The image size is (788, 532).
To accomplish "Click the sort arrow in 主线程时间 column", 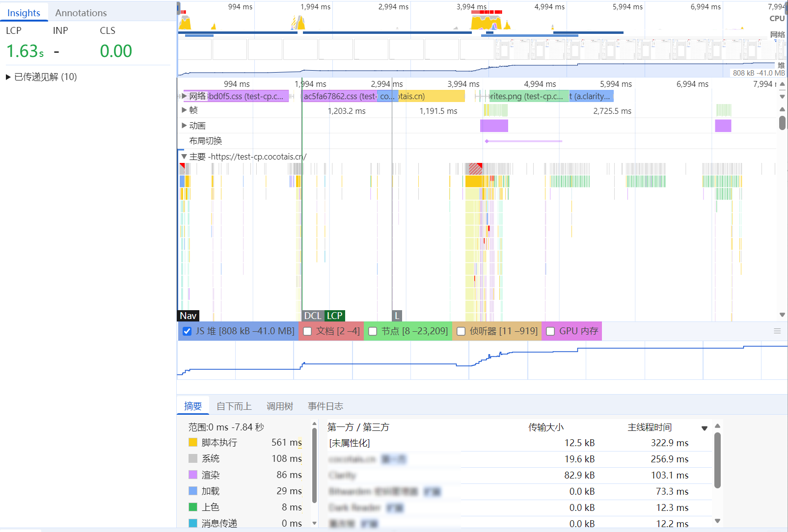I will (x=705, y=428).
